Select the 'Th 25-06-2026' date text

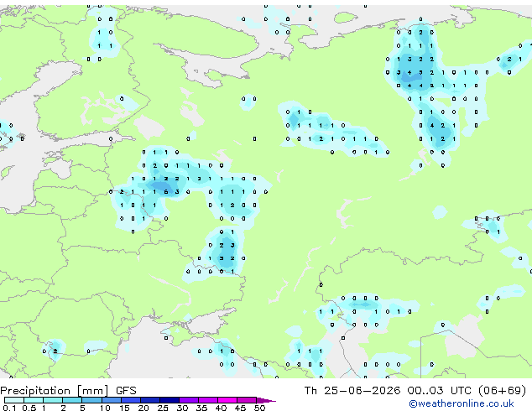(352, 391)
